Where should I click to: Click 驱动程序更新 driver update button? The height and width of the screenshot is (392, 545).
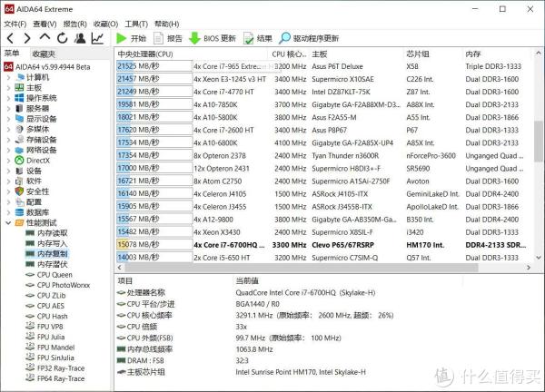(309, 38)
